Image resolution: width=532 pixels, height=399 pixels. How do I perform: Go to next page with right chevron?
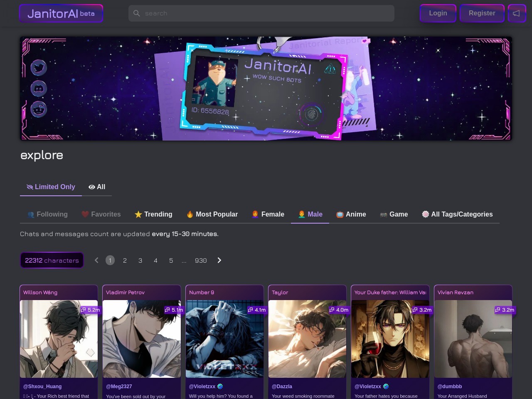point(219,260)
